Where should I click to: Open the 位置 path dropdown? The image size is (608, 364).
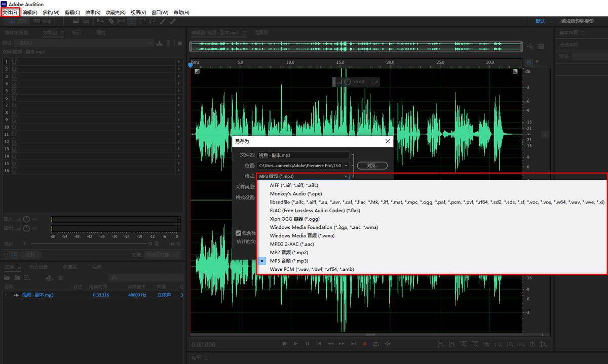(x=346, y=165)
